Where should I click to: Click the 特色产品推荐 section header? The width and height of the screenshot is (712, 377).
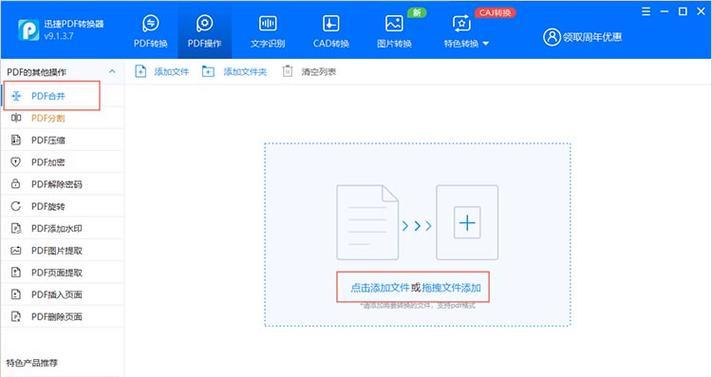tap(32, 363)
